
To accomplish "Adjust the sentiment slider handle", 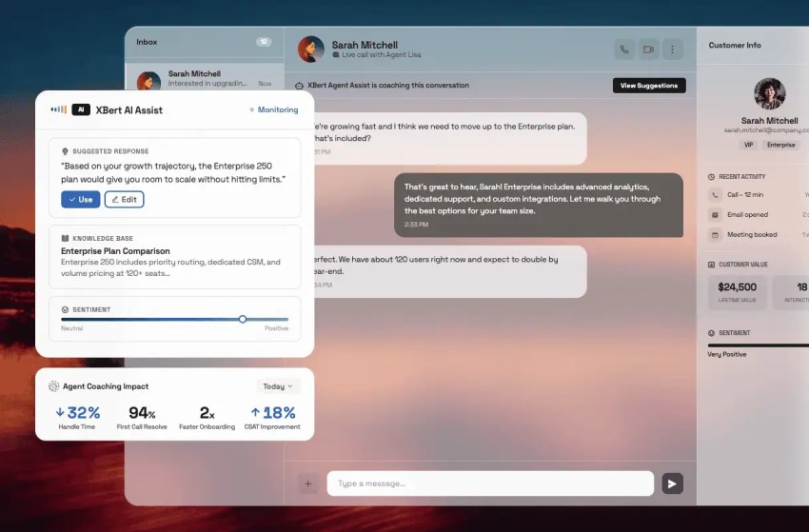I will pos(243,319).
